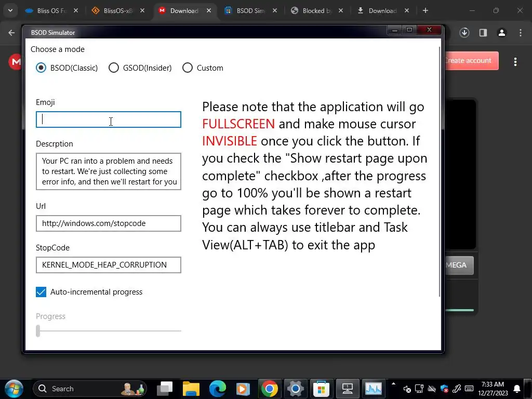This screenshot has width=532, height=399.
Task: Click the Progress slider thumb
Action: click(x=38, y=330)
